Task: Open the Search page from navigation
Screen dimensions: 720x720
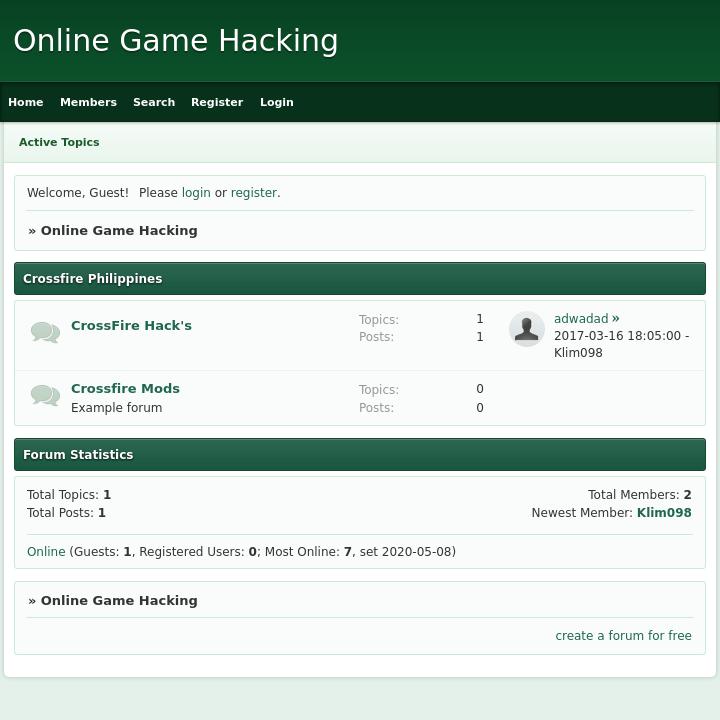Action: coord(154,102)
